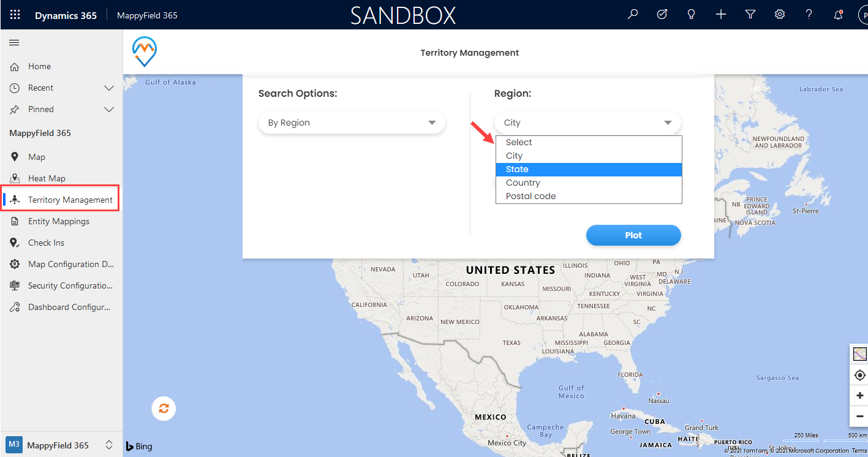Zoom out the map with minus
This screenshot has width=868, height=457.
pos(859,417)
